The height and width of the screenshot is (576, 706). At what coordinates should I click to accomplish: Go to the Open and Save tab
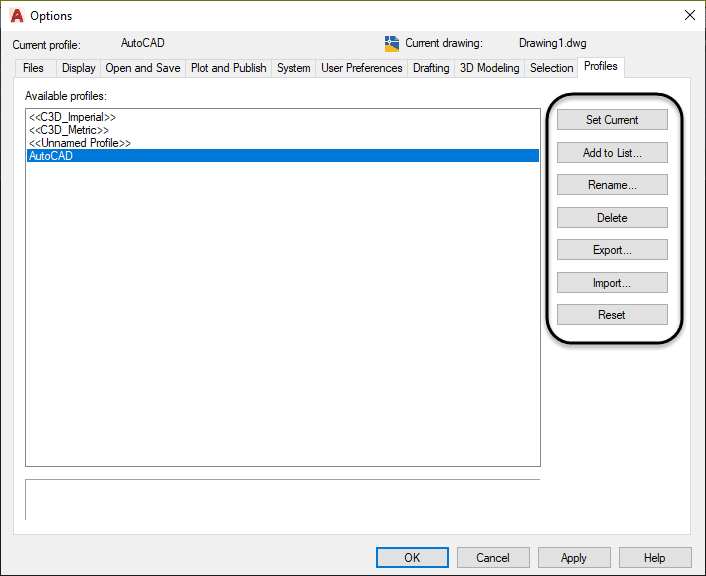143,68
